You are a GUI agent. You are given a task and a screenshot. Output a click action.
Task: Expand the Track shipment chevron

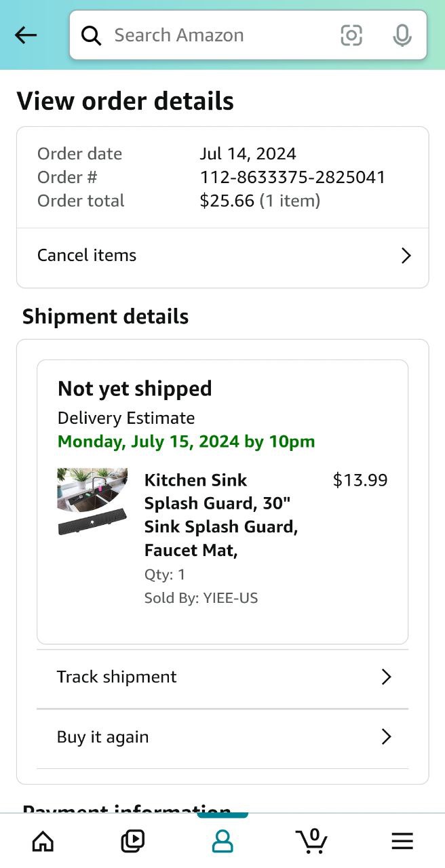pyautogui.click(x=386, y=677)
